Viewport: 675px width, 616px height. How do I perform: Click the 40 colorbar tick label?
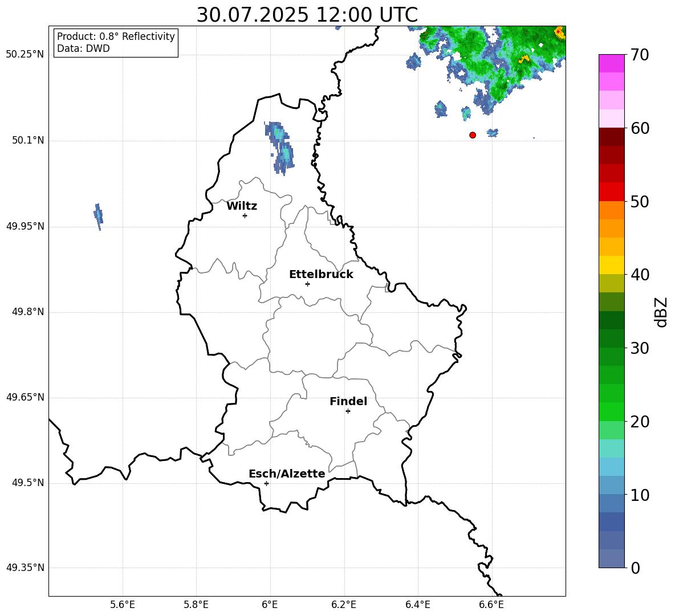[x=640, y=275]
